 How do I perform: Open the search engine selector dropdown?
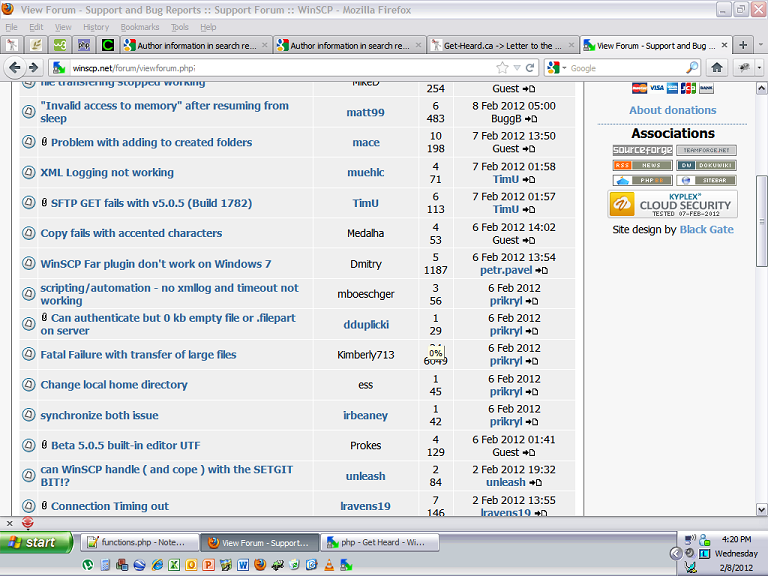[556, 68]
